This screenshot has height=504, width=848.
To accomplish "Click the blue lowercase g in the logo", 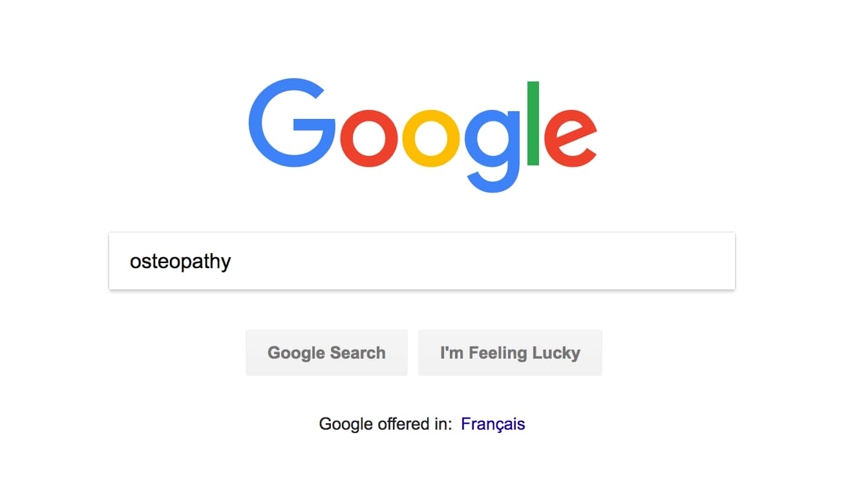I will pyautogui.click(x=492, y=151).
